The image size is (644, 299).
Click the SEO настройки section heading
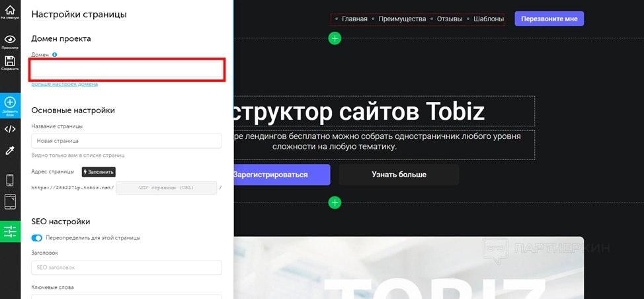60,222
